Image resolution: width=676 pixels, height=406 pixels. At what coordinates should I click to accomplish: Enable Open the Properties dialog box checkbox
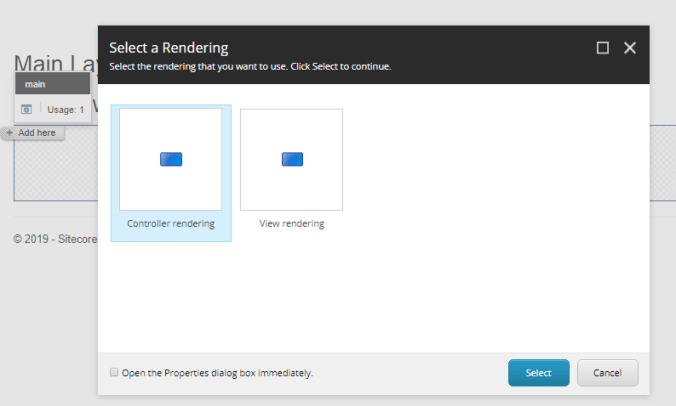click(x=113, y=373)
